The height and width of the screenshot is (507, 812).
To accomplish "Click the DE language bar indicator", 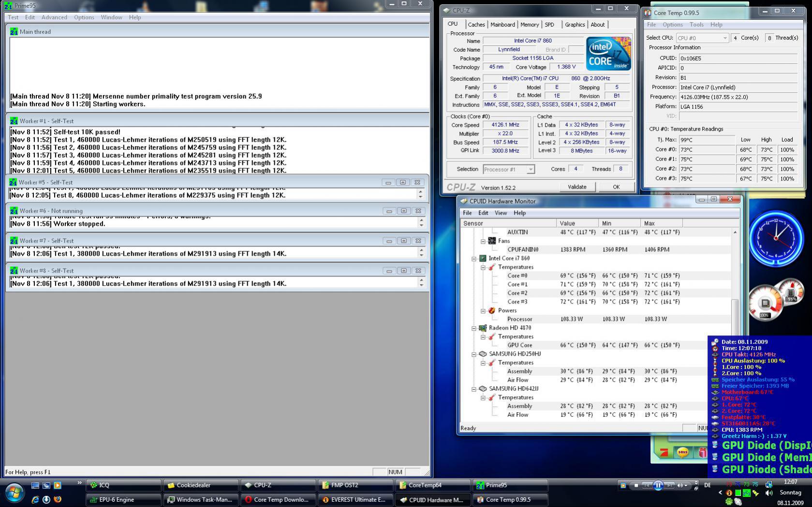I will click(708, 485).
